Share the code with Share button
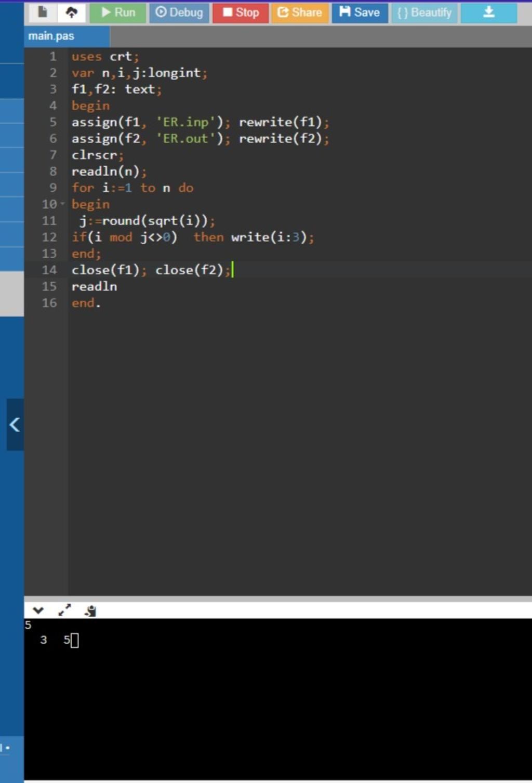532x783 pixels. coord(300,12)
